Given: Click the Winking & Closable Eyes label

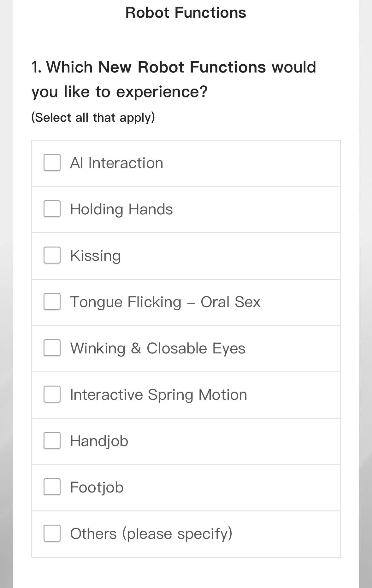Looking at the screenshot, I should (x=157, y=348).
